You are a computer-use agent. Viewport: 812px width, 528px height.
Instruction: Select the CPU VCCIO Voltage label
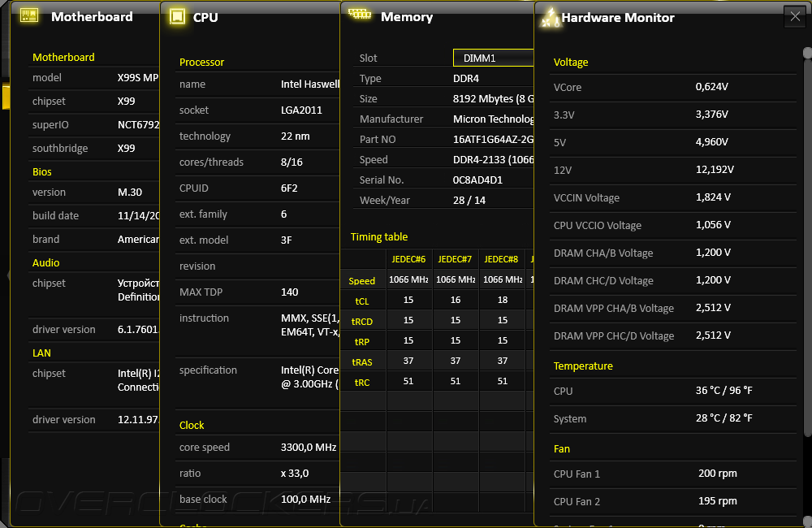coord(597,225)
